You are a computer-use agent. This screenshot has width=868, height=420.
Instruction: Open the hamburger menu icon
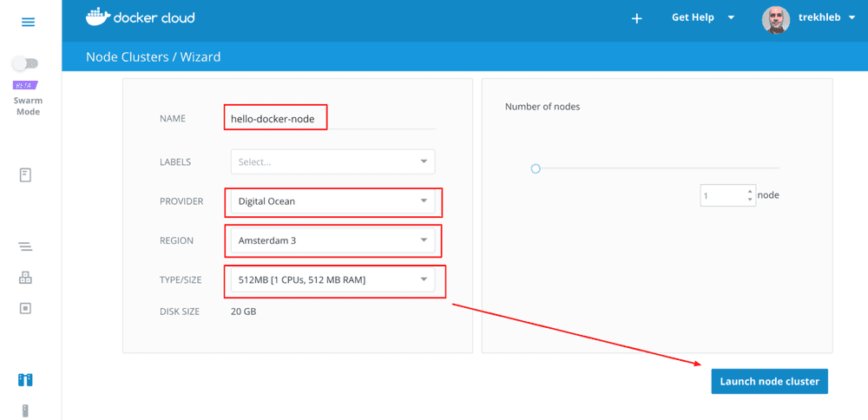click(28, 23)
